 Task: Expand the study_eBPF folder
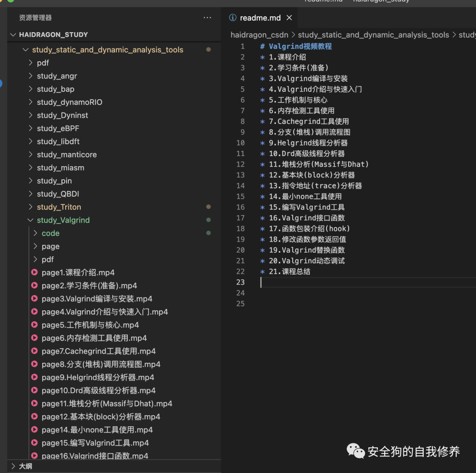(30, 128)
